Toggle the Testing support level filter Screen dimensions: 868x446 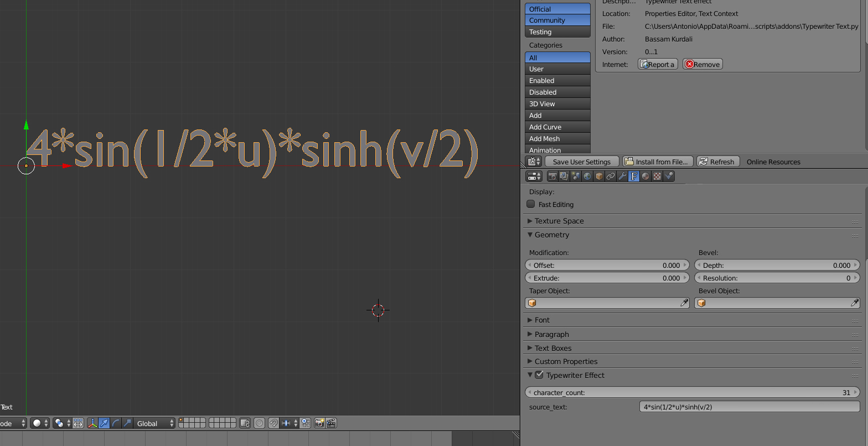point(557,32)
